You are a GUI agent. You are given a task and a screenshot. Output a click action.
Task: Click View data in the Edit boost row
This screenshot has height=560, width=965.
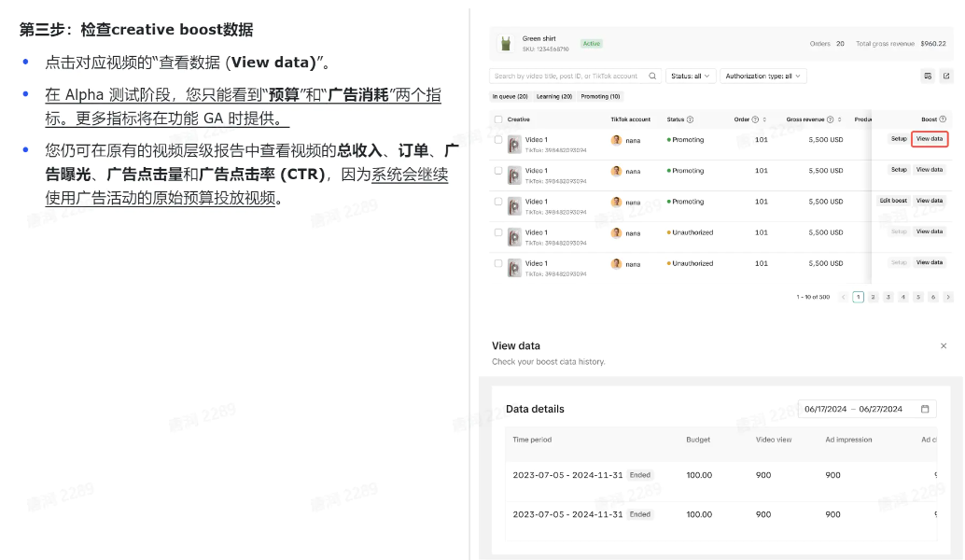point(930,201)
